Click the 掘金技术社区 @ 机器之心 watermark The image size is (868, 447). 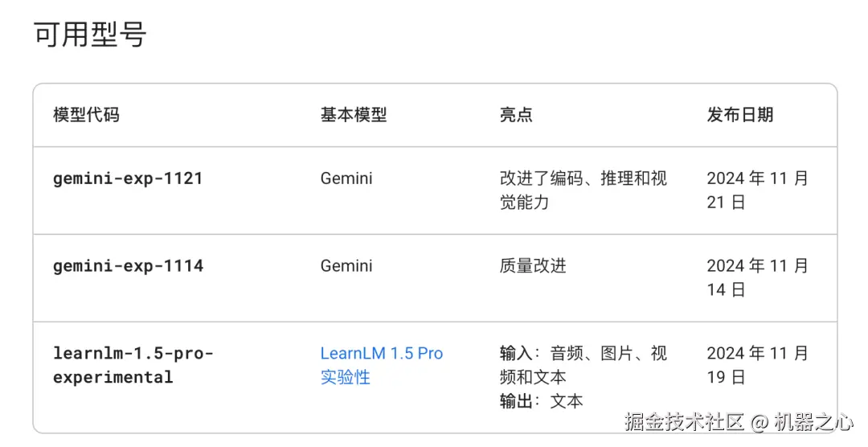(739, 422)
